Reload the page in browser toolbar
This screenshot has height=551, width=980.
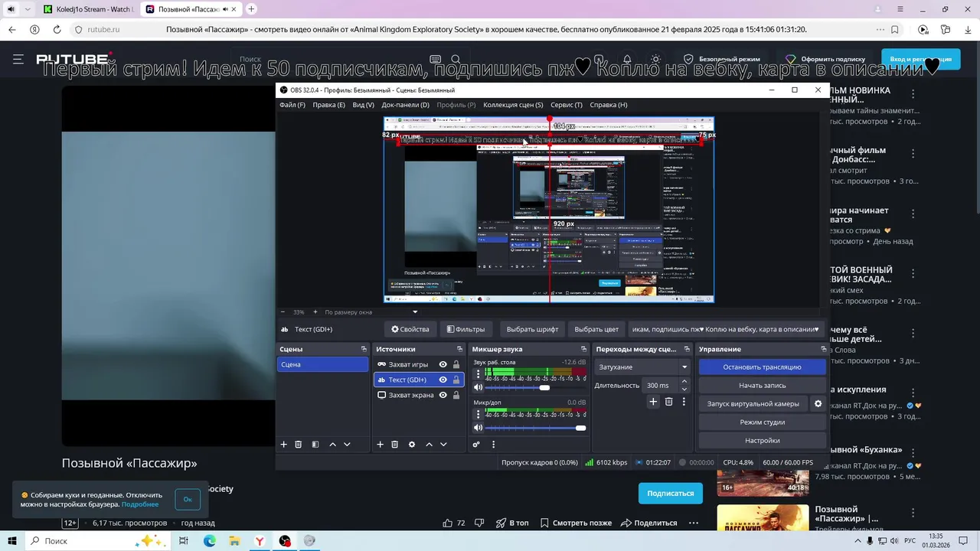(x=57, y=30)
